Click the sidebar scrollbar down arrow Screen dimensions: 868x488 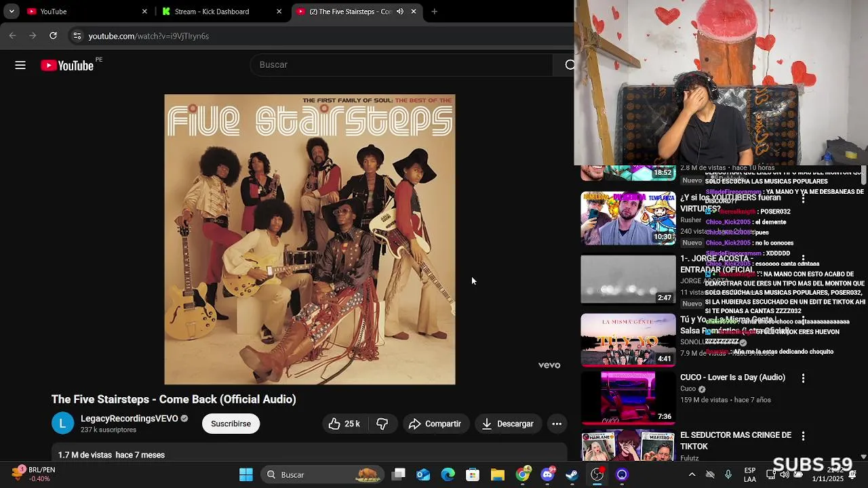(x=863, y=457)
